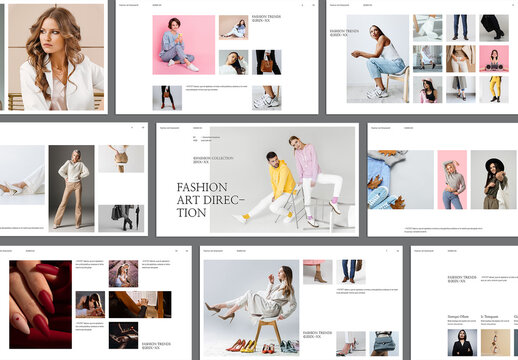Select the woman in black suit portrait
Viewport: 518px width, 360px height.
tap(462, 342)
